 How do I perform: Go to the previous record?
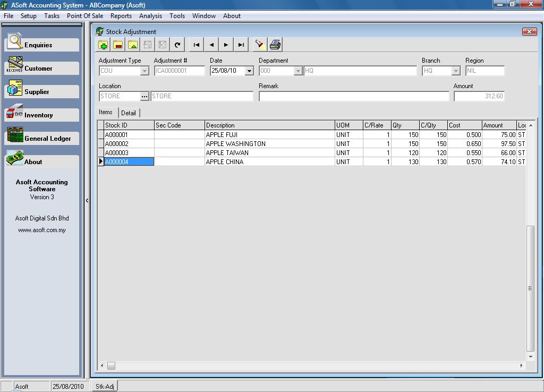click(211, 45)
